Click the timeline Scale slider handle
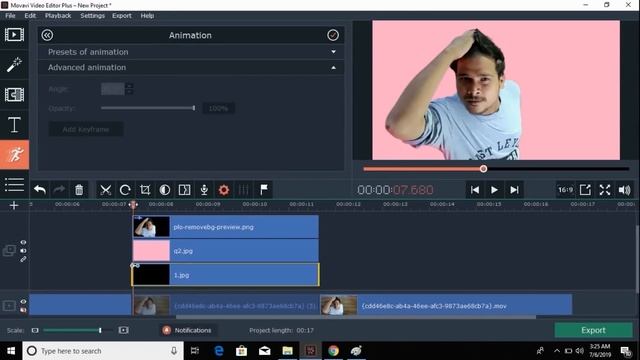 pos(100,330)
